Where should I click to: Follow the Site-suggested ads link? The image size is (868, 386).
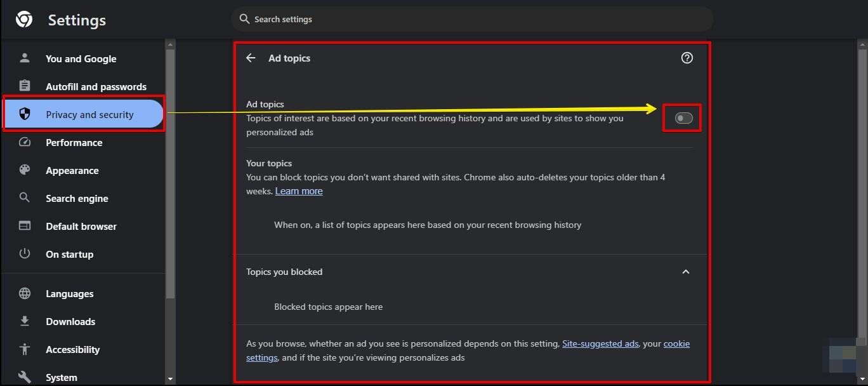tap(600, 343)
